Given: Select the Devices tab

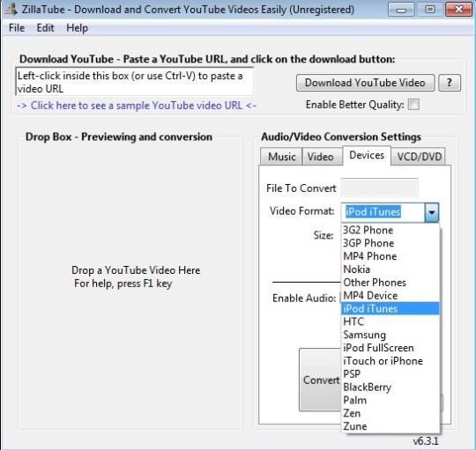Looking at the screenshot, I should point(367,155).
